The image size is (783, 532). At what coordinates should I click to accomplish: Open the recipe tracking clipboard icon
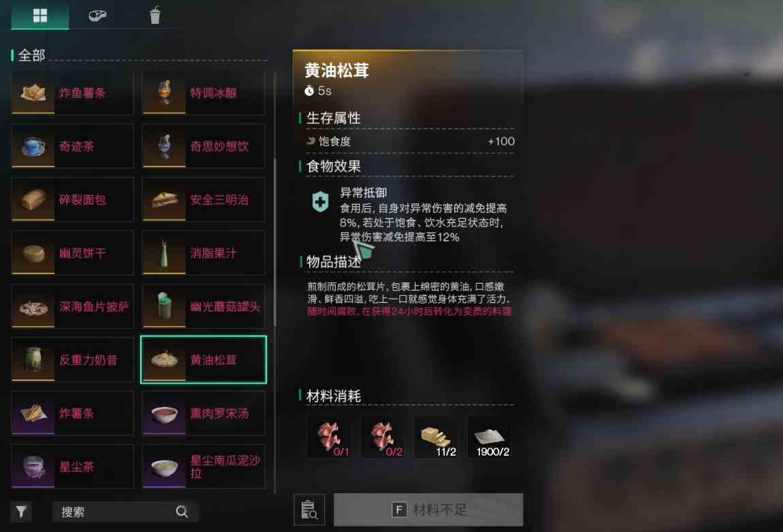point(309,510)
